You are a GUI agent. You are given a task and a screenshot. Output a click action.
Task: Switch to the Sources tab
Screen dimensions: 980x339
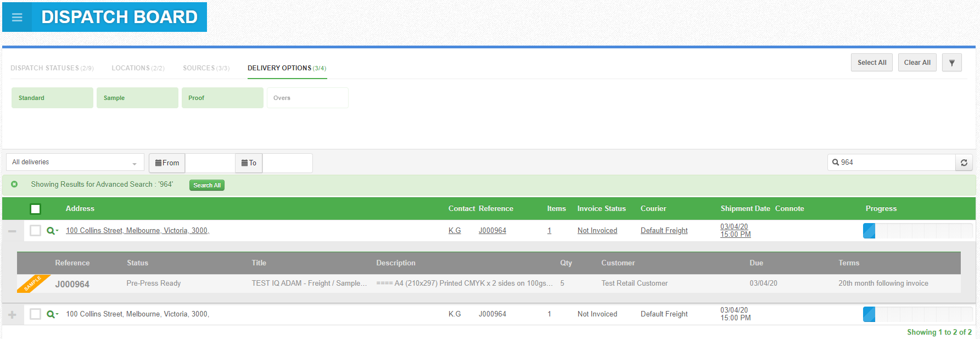(206, 68)
